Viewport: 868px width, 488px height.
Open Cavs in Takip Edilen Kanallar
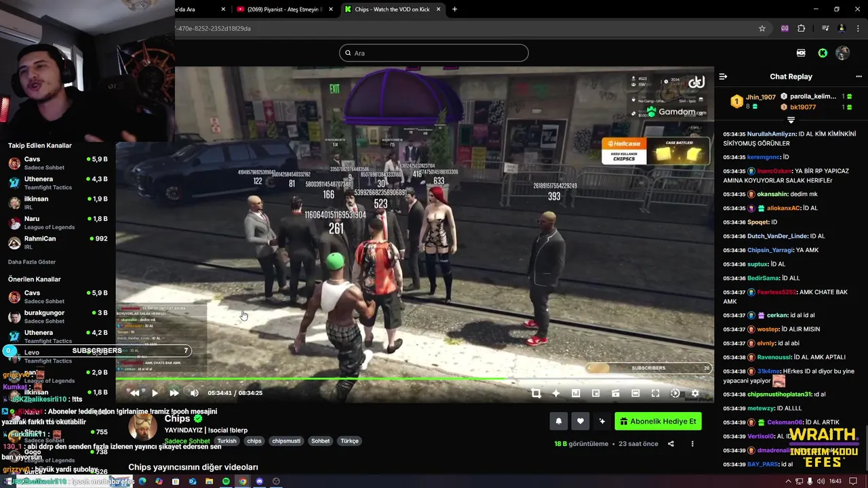click(58, 163)
